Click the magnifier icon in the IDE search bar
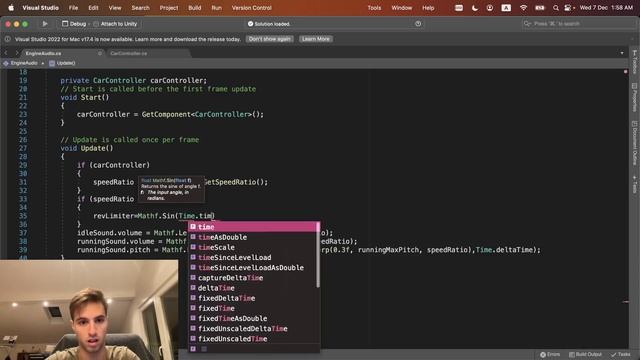The image size is (640, 360). (x=527, y=24)
